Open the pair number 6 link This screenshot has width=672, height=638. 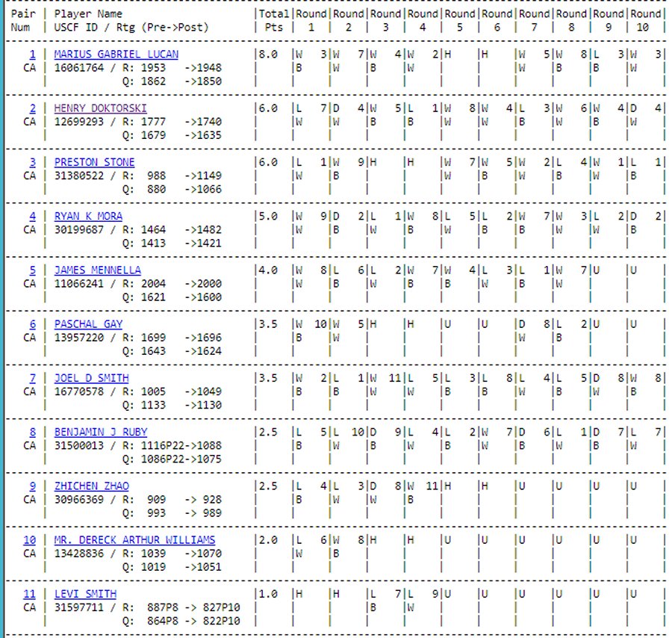tap(33, 324)
